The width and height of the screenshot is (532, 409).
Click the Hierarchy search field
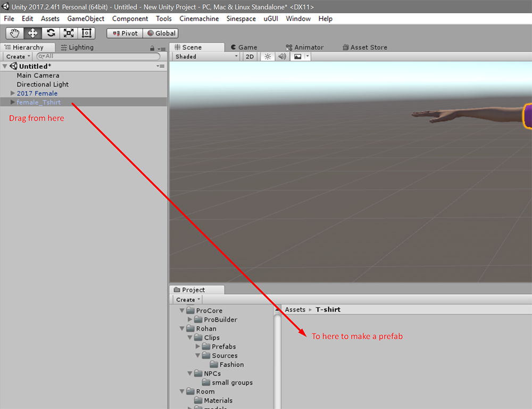98,56
